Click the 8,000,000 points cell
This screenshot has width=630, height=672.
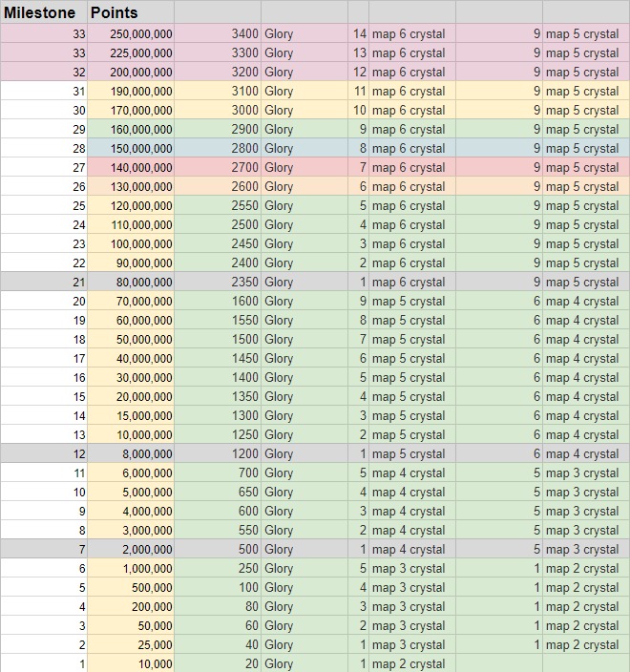131,453
